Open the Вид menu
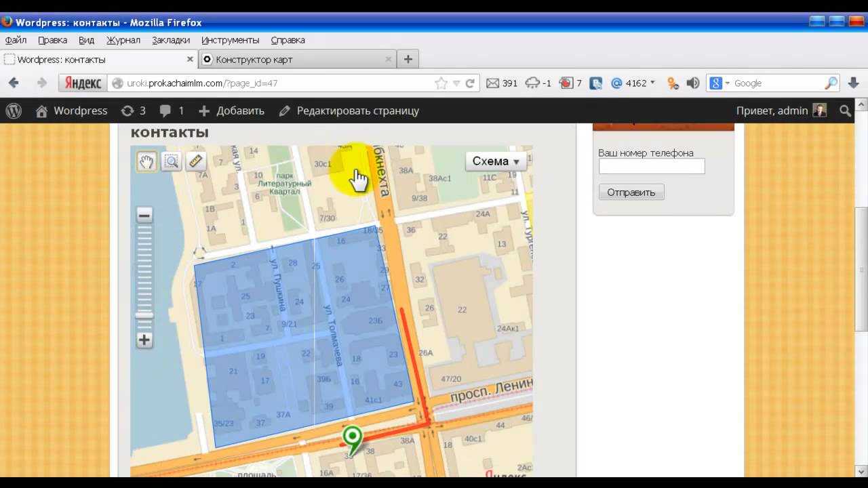868x488 pixels. tap(86, 40)
